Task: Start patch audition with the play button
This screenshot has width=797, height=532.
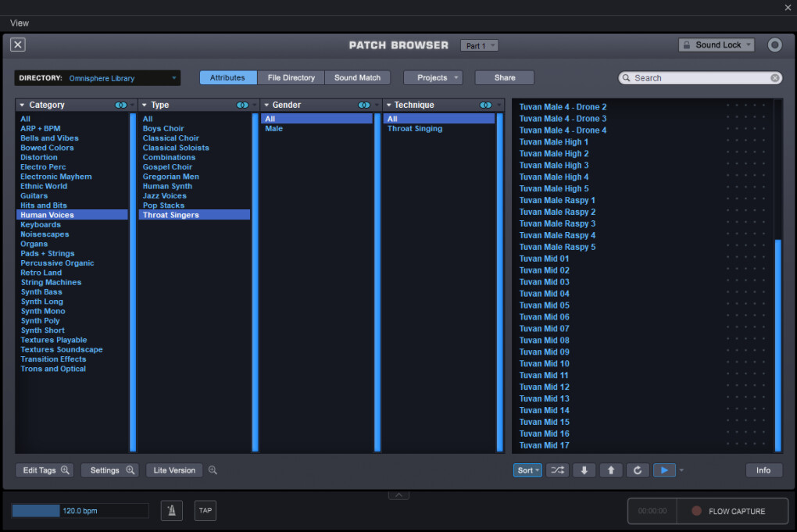Action: [664, 470]
